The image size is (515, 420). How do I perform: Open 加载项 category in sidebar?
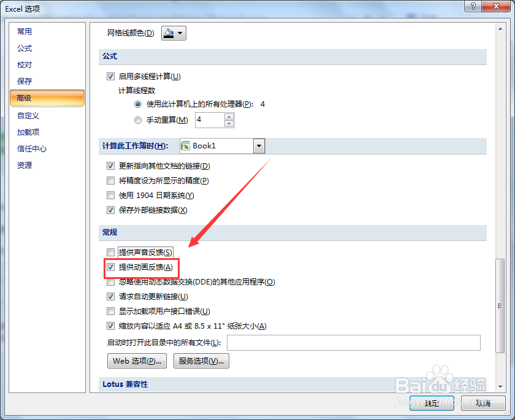[x=28, y=132]
